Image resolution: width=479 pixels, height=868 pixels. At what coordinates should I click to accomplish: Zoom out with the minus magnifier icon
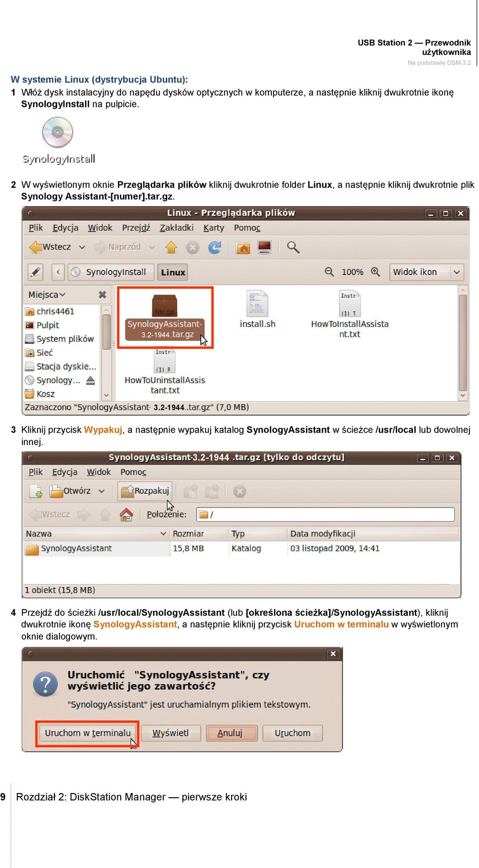coord(329,272)
